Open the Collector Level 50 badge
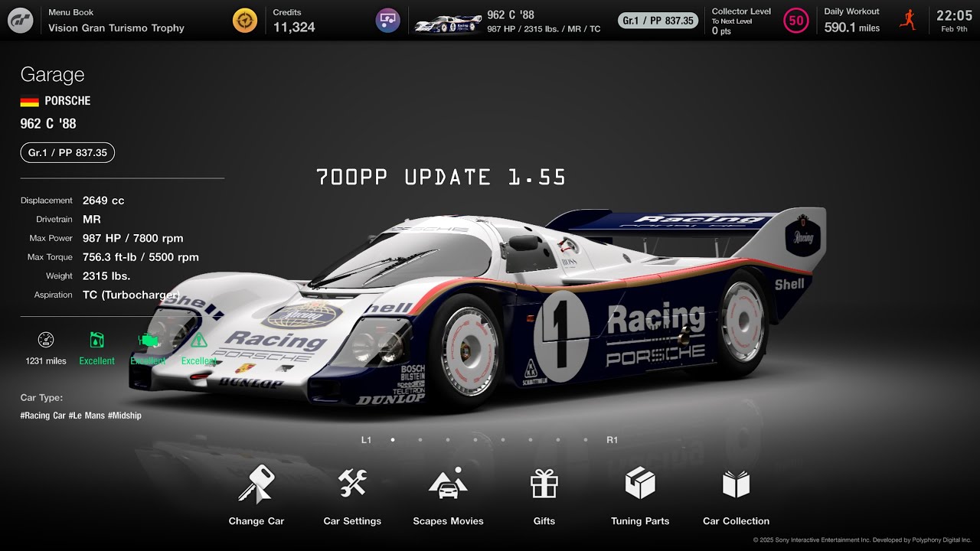Screen dimensions: 980x551 [x=796, y=21]
